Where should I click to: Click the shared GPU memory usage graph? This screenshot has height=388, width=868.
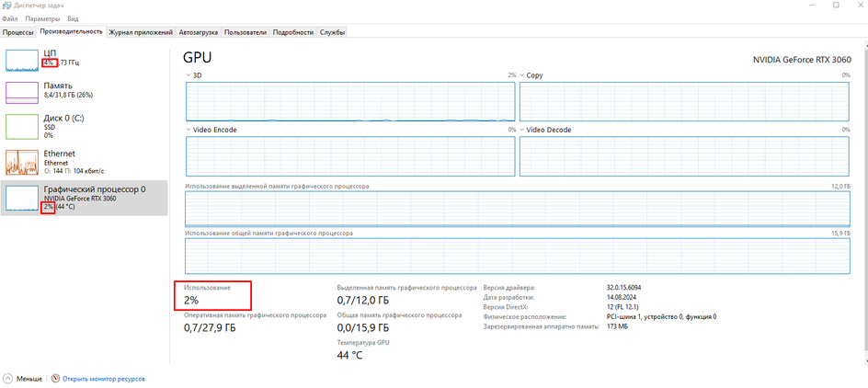click(517, 257)
